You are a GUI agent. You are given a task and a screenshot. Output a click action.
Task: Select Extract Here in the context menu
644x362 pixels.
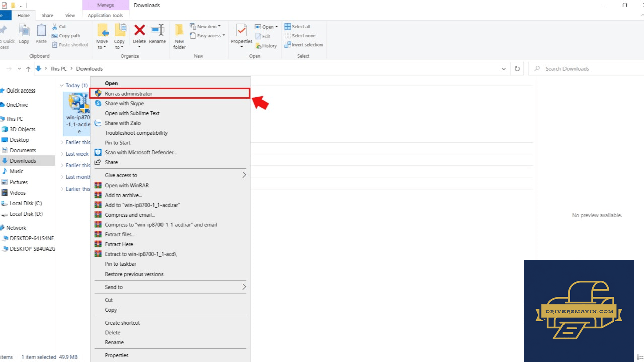tap(171, 244)
